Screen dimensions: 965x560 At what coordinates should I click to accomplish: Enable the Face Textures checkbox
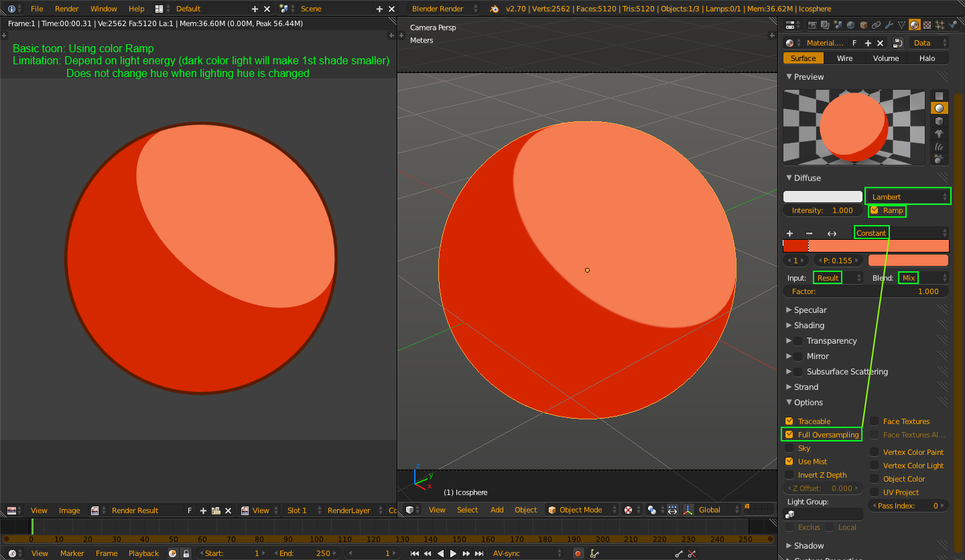(875, 421)
